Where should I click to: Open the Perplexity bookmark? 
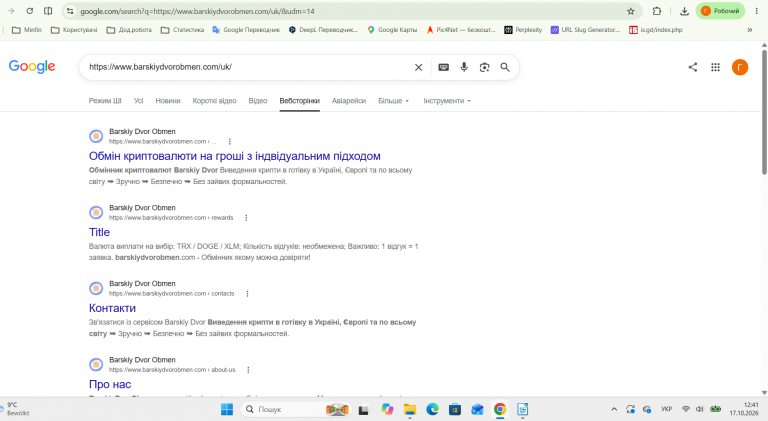pyautogui.click(x=523, y=30)
